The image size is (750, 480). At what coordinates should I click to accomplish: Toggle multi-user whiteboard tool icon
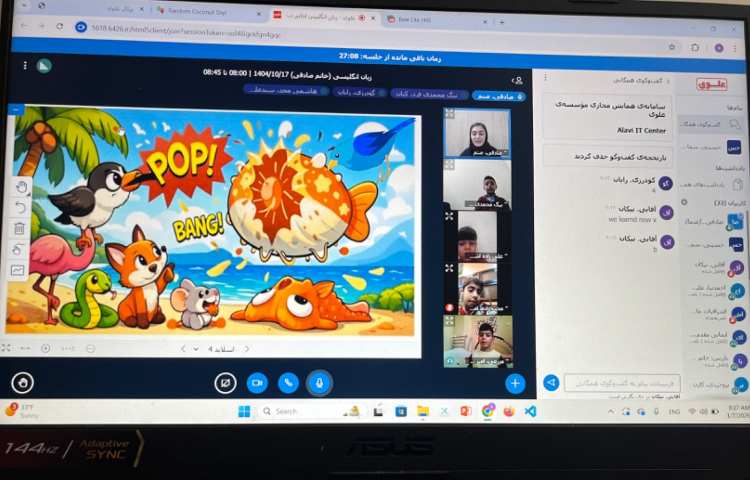(x=18, y=249)
